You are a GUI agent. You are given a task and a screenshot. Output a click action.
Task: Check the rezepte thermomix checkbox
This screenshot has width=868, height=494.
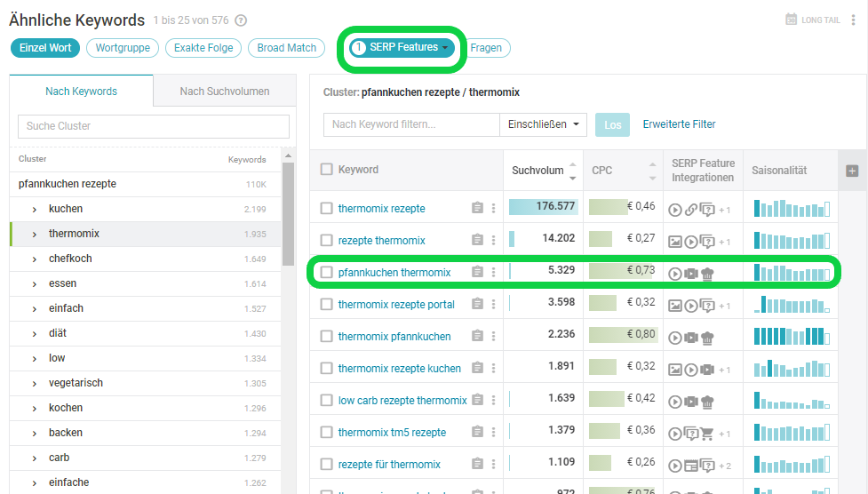point(327,241)
